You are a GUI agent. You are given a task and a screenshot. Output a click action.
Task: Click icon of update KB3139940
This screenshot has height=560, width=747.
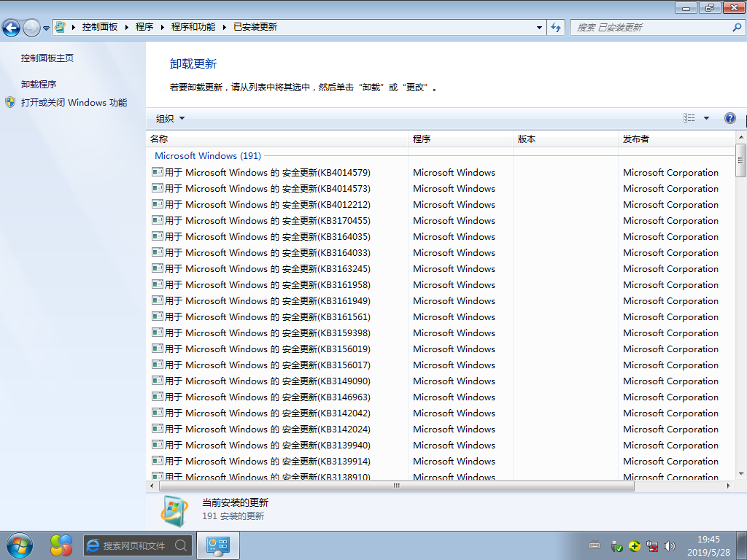point(158,445)
